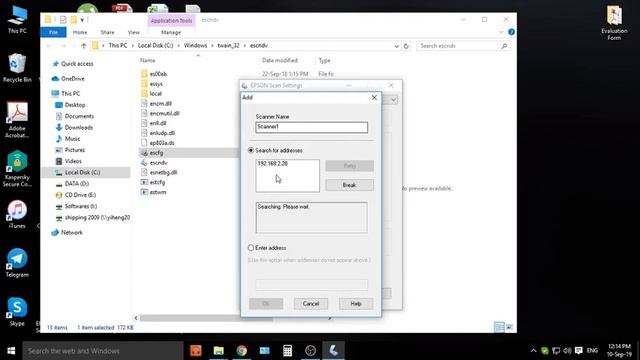This screenshot has width=640, height=360.
Task: Click the Break button
Action: [x=349, y=185]
